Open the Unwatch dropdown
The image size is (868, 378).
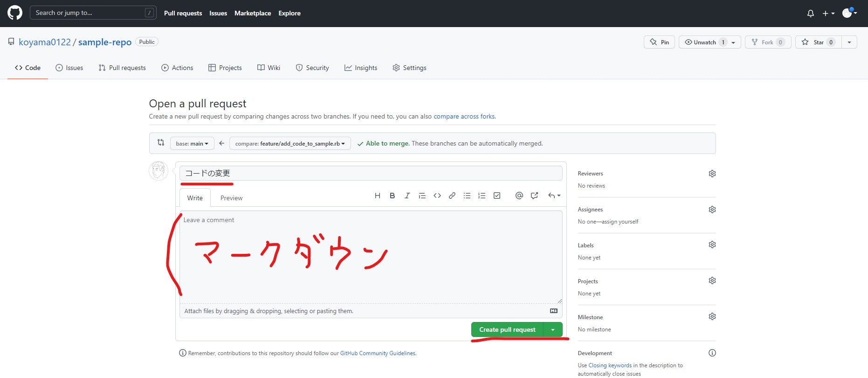pos(710,42)
